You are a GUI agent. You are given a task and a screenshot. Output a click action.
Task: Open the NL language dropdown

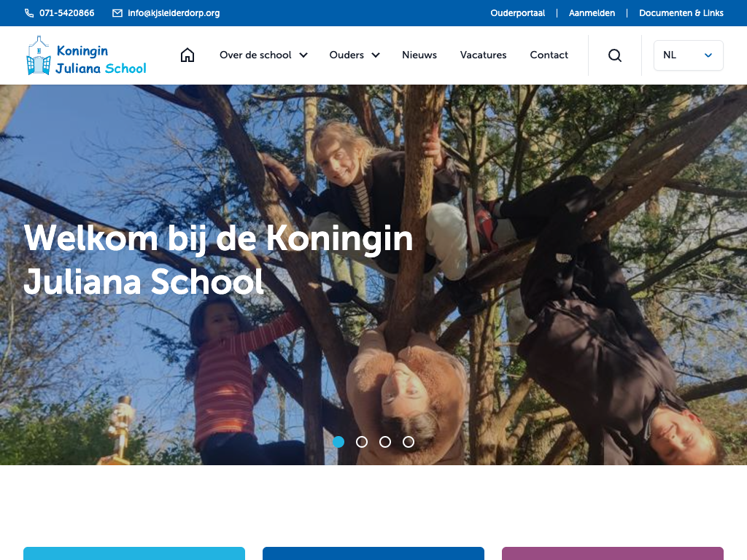689,55
